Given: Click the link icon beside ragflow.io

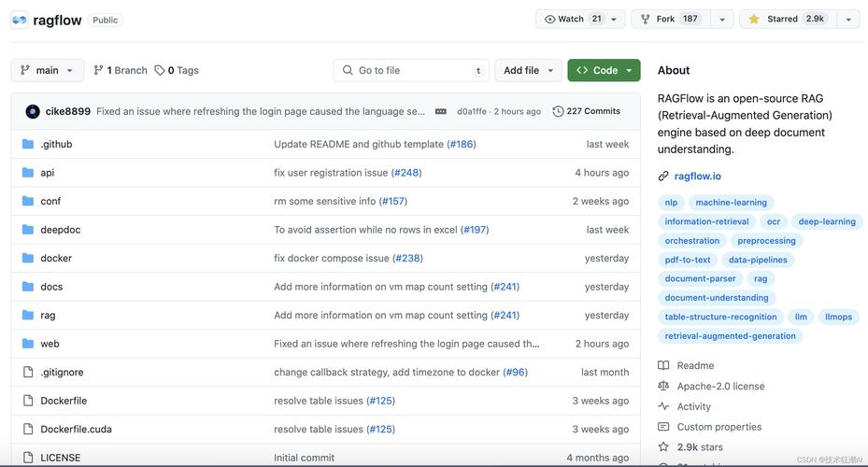Looking at the screenshot, I should coord(663,176).
